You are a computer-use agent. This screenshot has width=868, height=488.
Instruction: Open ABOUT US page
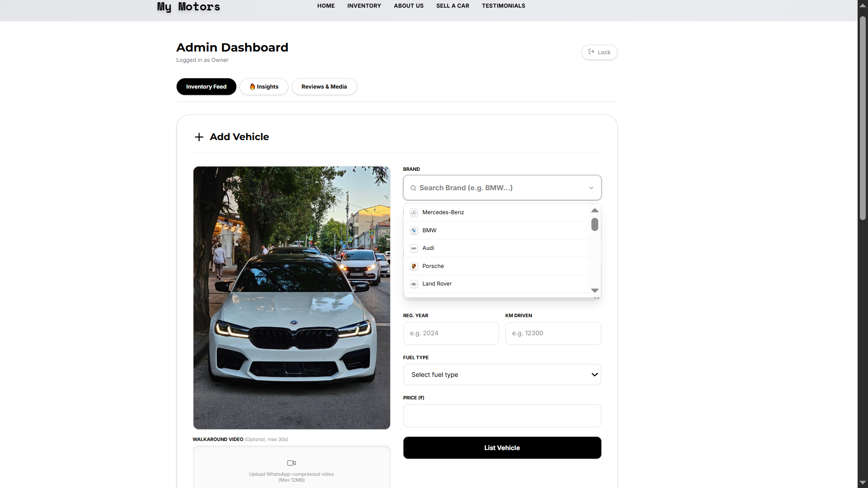point(409,6)
